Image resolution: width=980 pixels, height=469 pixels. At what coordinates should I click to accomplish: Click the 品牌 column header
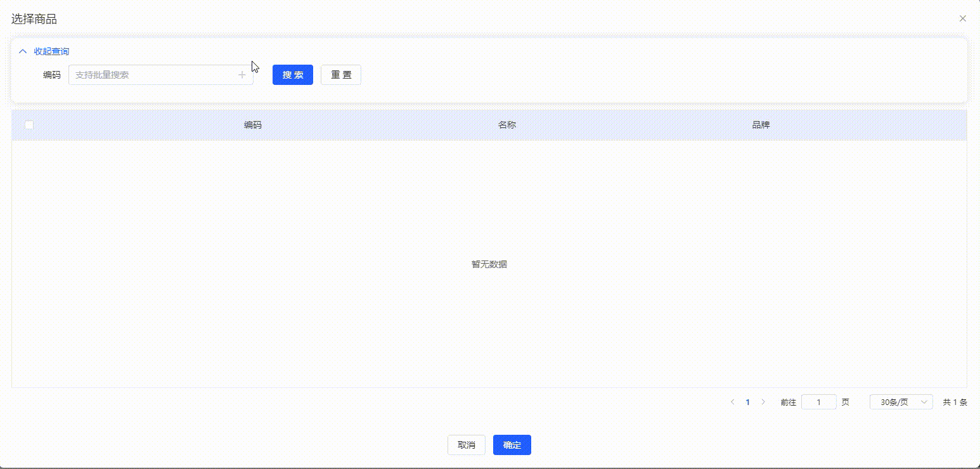coord(761,125)
